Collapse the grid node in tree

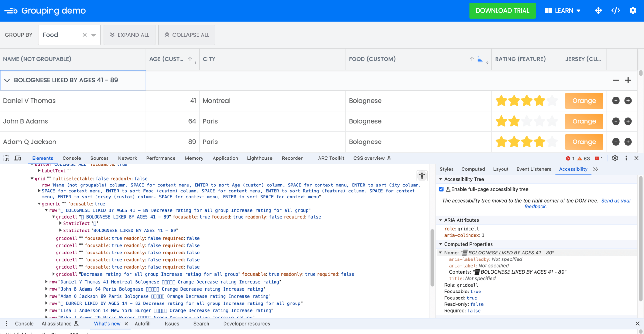32,179
